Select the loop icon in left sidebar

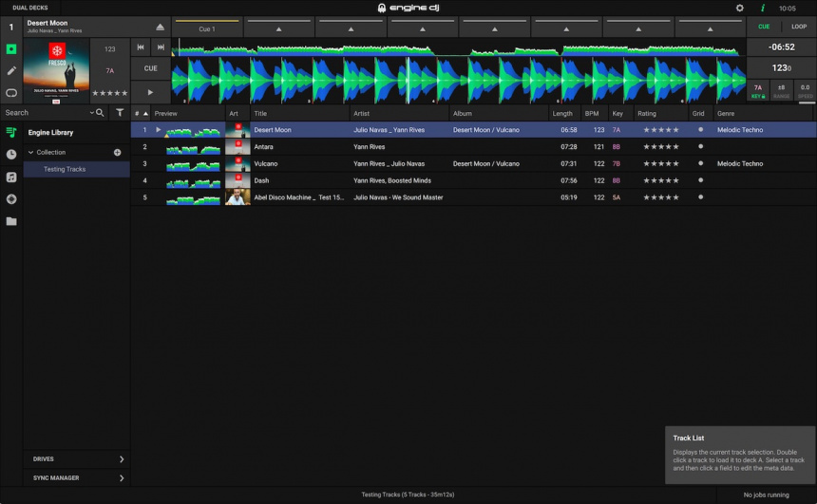(x=11, y=93)
